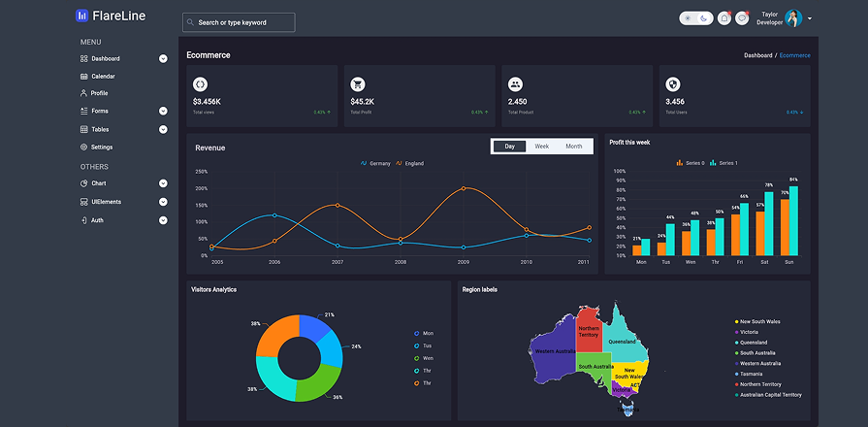
Task: Click the Profile person icon in sidebar
Action: [84, 93]
